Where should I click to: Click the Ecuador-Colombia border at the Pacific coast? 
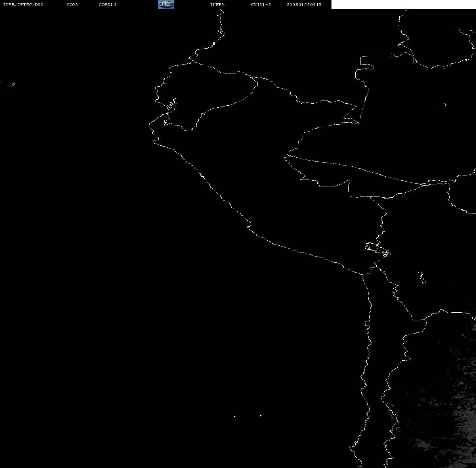coord(192,61)
